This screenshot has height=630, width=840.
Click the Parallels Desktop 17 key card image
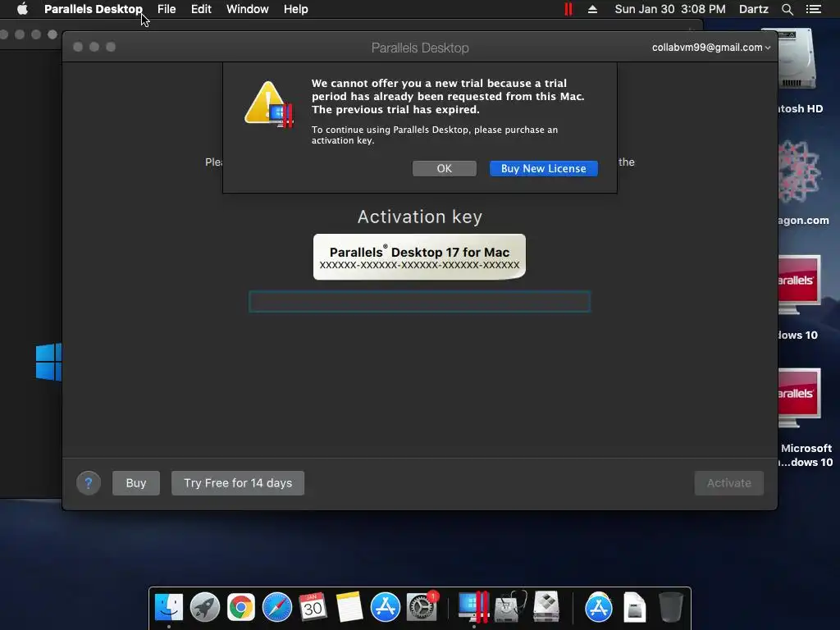pos(419,257)
